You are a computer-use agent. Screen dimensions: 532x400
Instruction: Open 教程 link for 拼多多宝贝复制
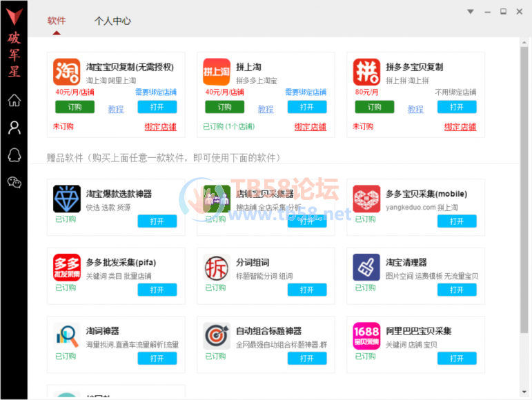[415, 109]
